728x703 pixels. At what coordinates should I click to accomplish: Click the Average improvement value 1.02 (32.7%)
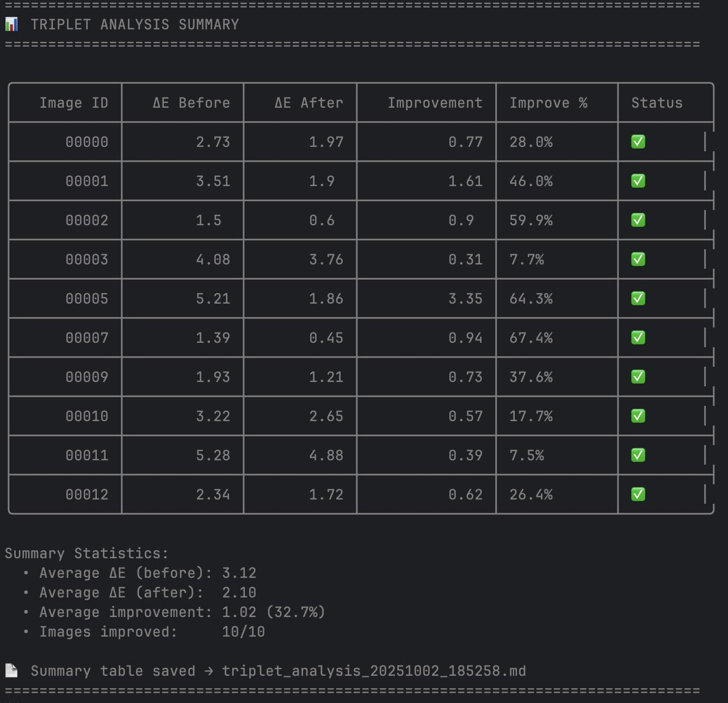[273, 612]
